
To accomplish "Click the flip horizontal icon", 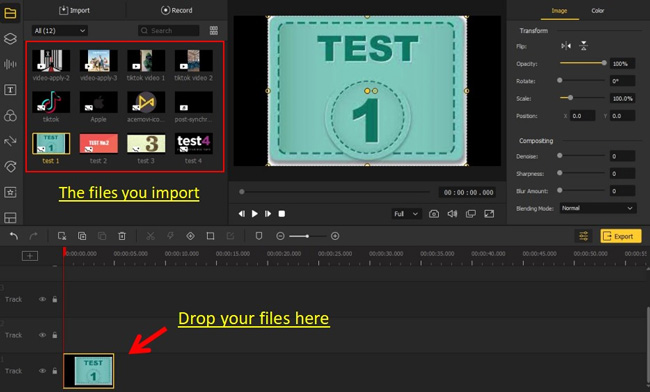I will 566,46.
